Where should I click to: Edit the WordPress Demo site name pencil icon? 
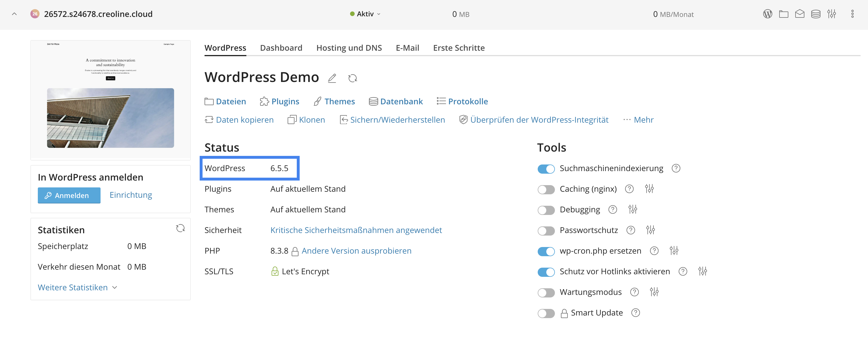click(332, 78)
